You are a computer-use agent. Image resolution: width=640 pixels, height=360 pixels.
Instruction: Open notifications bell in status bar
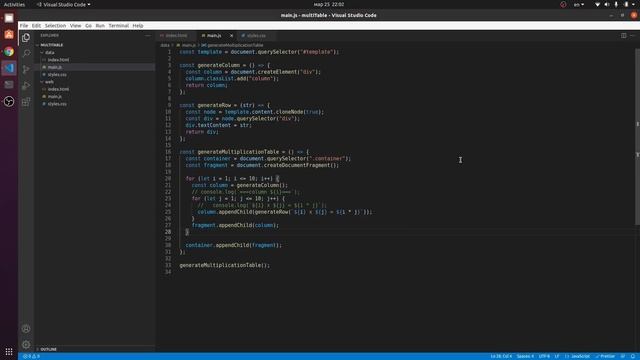point(633,356)
